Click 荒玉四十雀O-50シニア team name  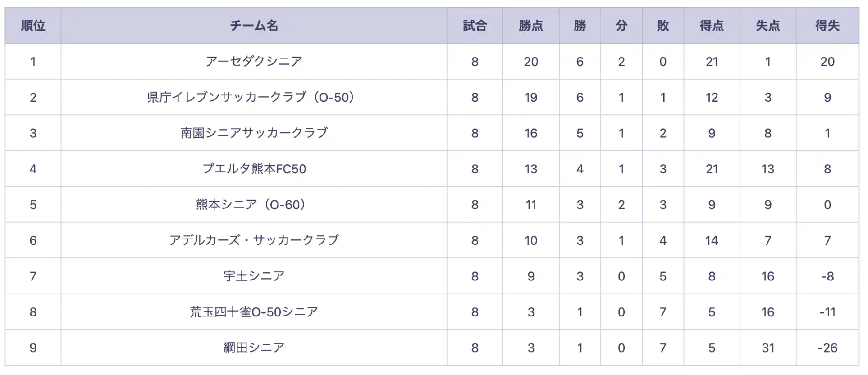coord(254,312)
